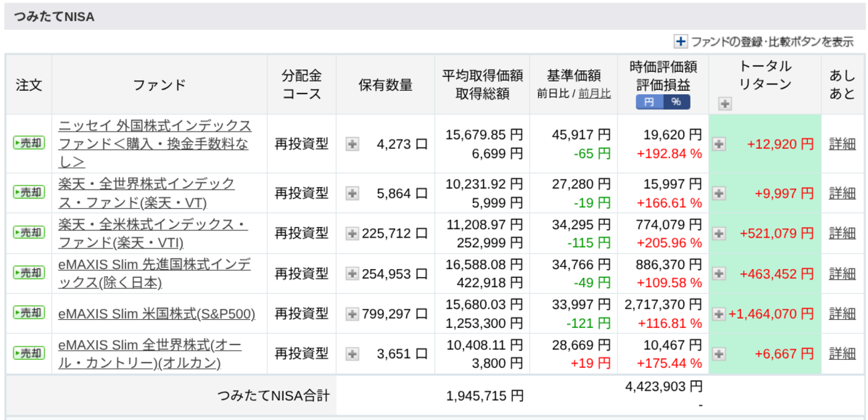Click sell icon for Nissay foreign stock fund

29,143
